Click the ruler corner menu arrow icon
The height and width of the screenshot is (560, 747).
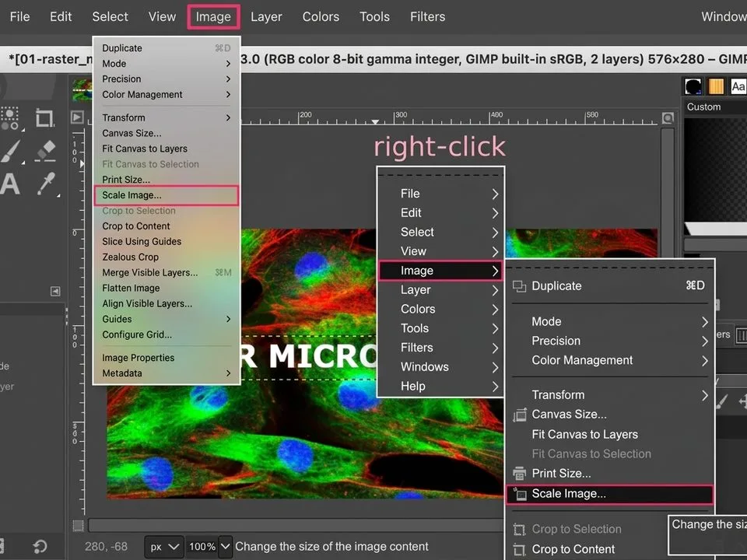pyautogui.click(x=77, y=117)
